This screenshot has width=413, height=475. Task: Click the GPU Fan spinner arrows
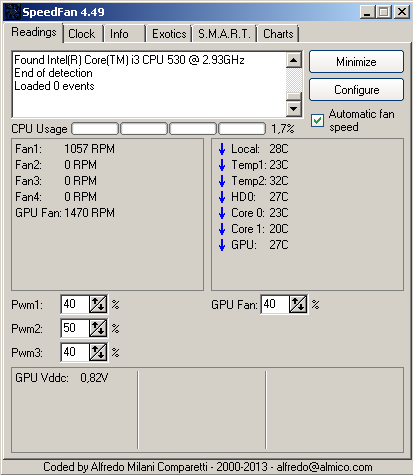pos(298,304)
